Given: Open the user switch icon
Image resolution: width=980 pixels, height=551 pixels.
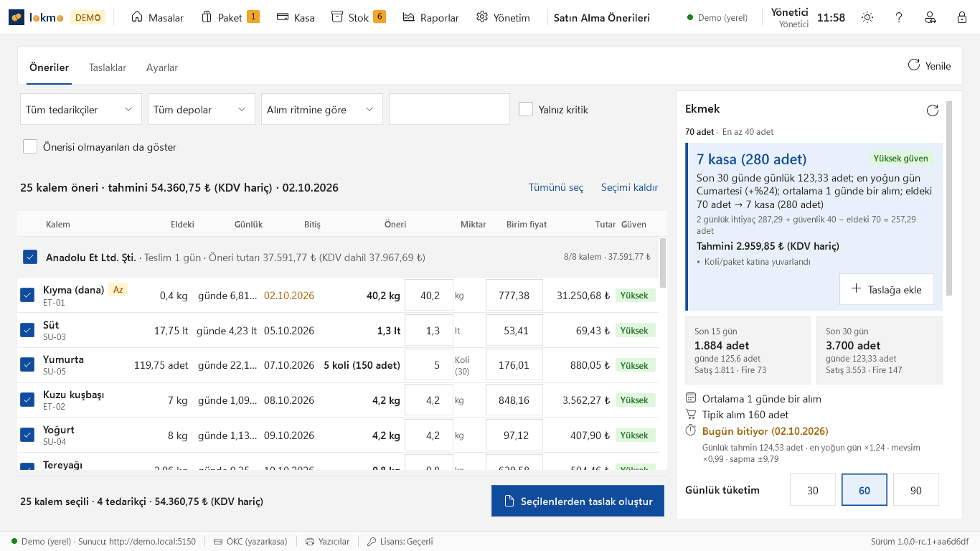Looking at the screenshot, I should (x=930, y=17).
